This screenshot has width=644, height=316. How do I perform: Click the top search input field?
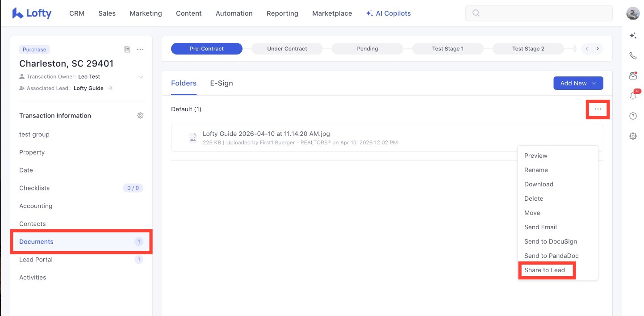pos(539,13)
